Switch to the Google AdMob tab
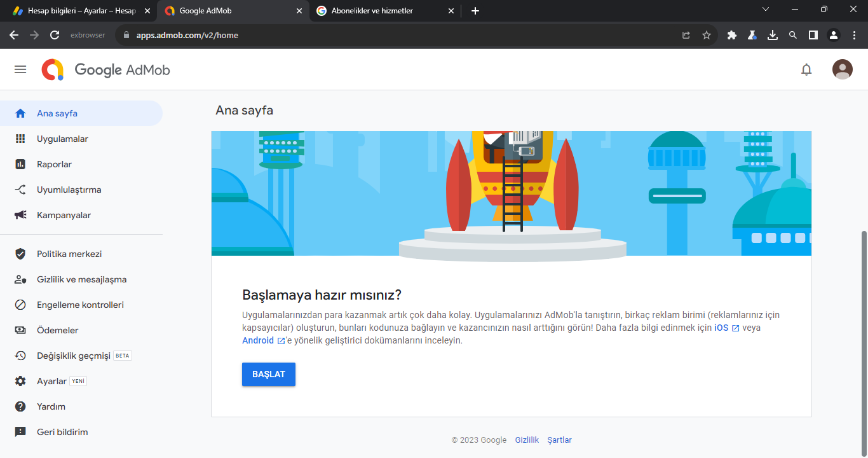Screen dimensions: 868x458 click(233, 11)
